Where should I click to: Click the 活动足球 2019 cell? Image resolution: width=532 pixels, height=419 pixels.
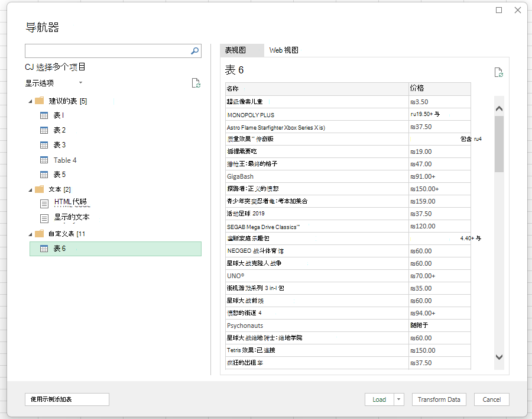[x=317, y=214]
